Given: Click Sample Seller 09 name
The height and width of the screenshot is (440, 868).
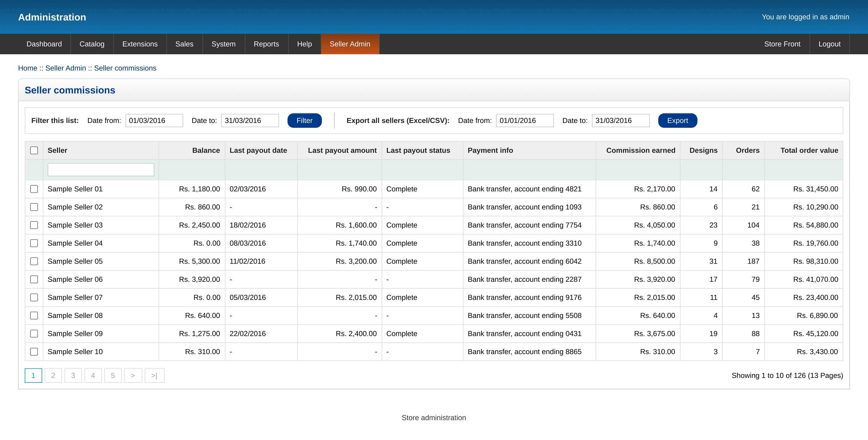Looking at the screenshot, I should click(75, 334).
